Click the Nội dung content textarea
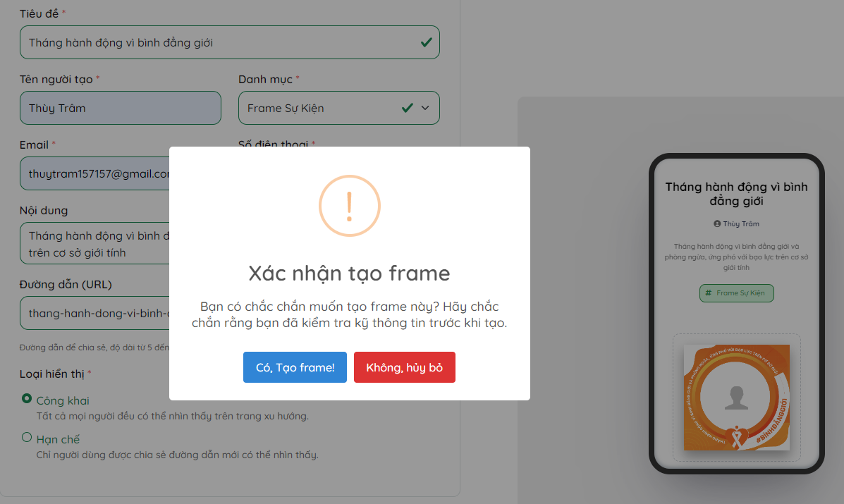This screenshot has width=844, height=504. pyautogui.click(x=94, y=244)
